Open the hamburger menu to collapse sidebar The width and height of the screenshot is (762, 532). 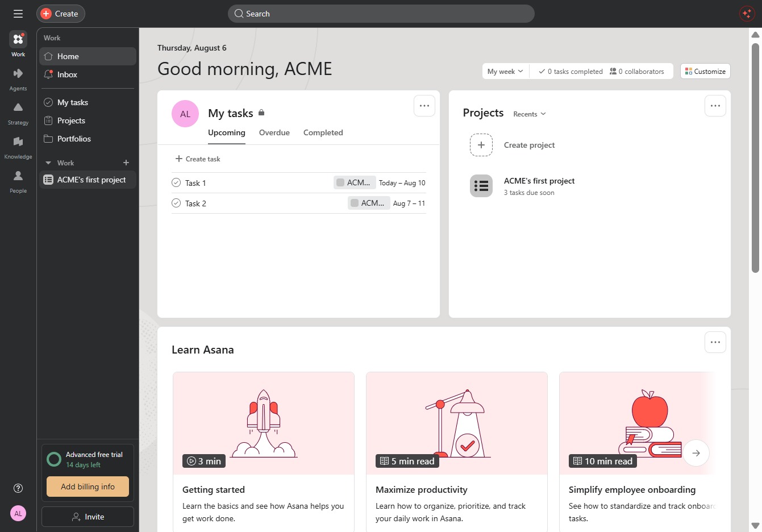(x=18, y=14)
